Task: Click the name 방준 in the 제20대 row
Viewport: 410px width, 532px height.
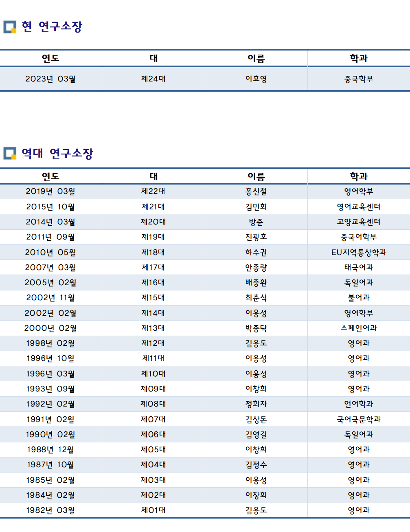Action: (256, 222)
